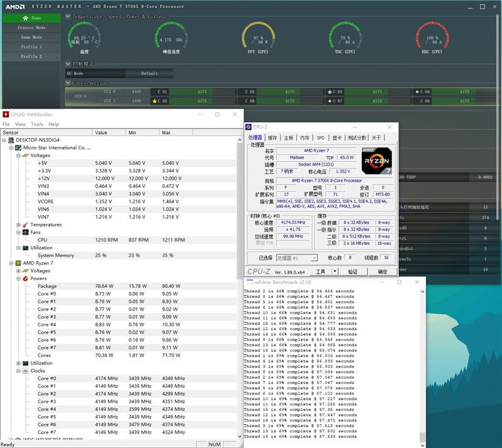Open the Tools menu in HWMonitor

tap(36, 125)
